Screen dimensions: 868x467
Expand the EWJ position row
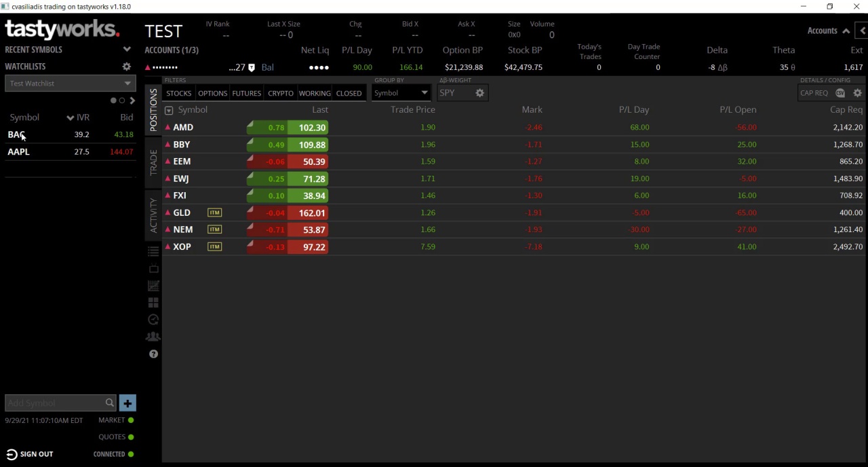(167, 179)
